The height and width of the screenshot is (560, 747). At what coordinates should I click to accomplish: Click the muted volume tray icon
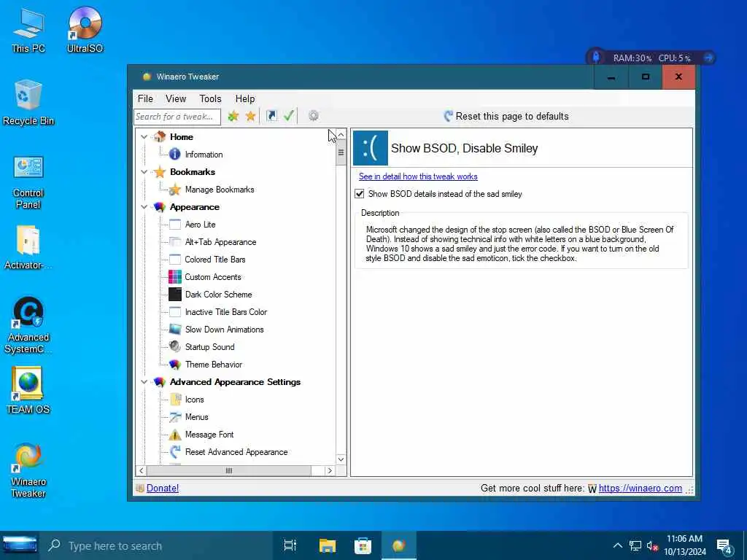point(652,546)
